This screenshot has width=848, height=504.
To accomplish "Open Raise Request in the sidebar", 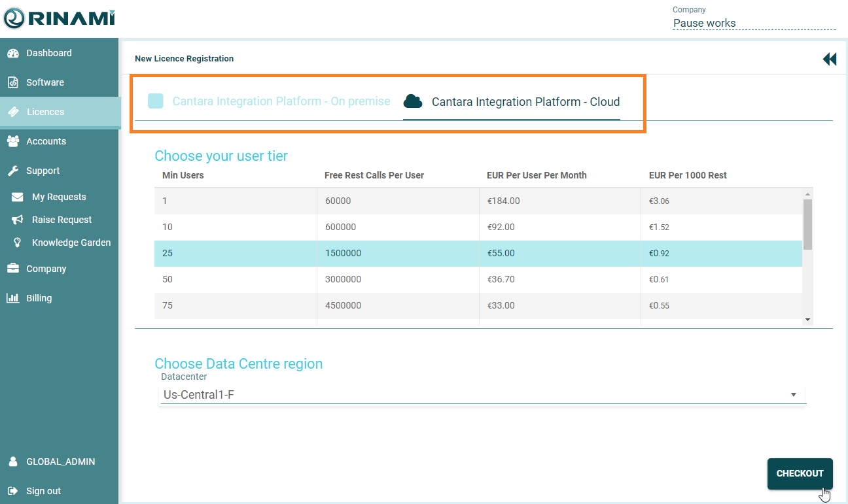I will click(62, 220).
